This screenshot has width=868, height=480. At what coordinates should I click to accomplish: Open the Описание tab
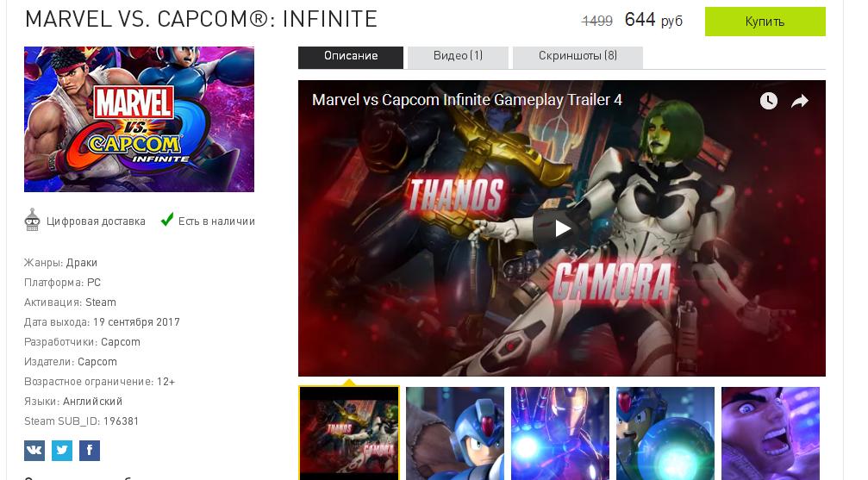point(351,57)
